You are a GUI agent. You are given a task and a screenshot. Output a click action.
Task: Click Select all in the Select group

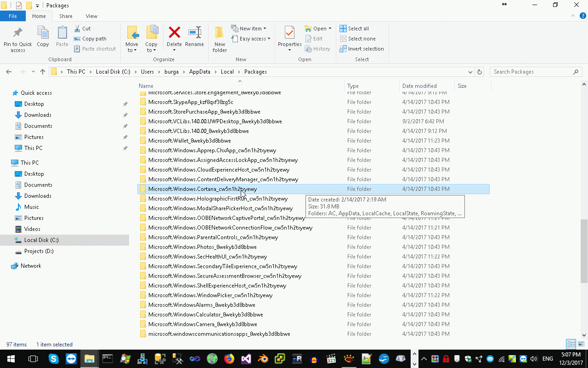click(x=354, y=29)
